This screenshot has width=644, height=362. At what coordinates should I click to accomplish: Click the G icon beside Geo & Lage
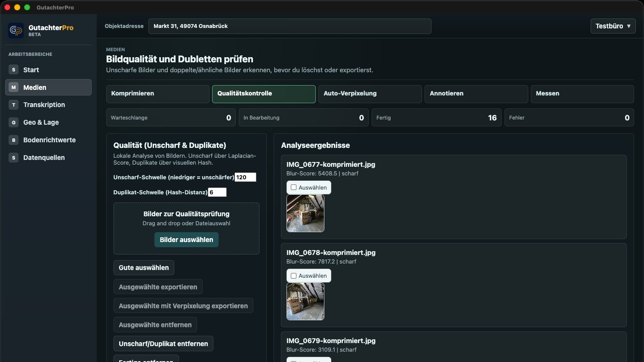point(14,123)
